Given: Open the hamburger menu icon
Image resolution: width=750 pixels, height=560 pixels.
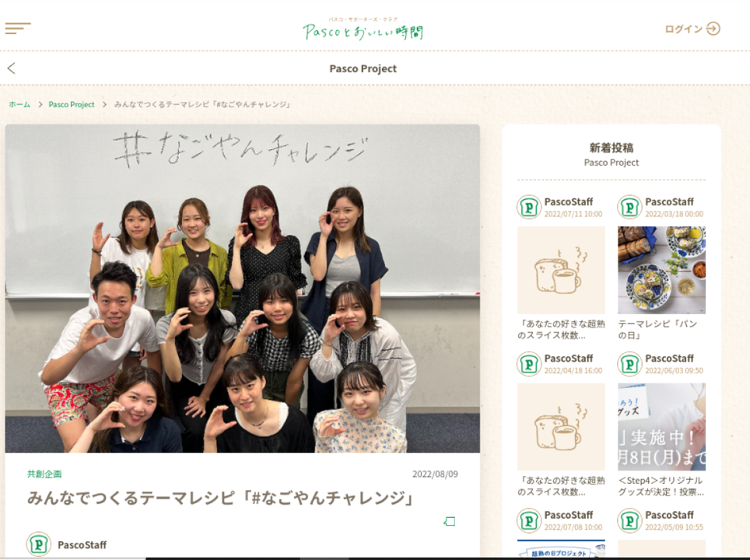Looking at the screenshot, I should (18, 28).
